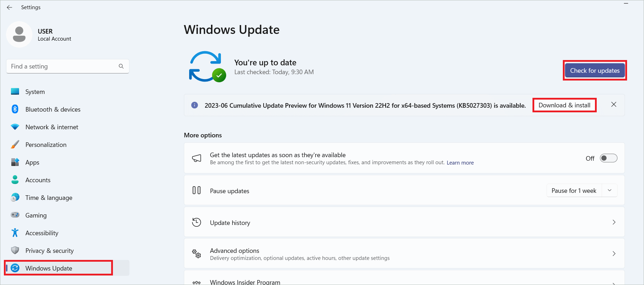Click the Gaming controller icon
Image resolution: width=644 pixels, height=285 pixels.
[15, 215]
